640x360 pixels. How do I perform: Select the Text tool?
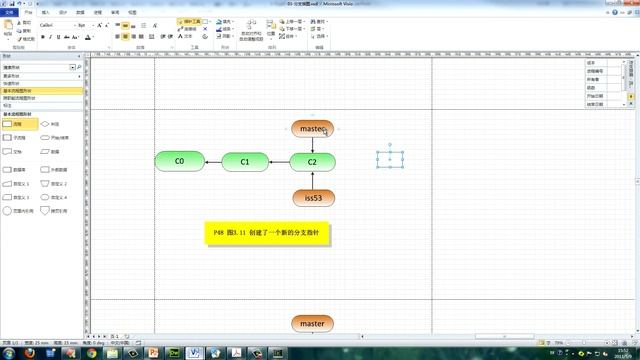(185, 36)
